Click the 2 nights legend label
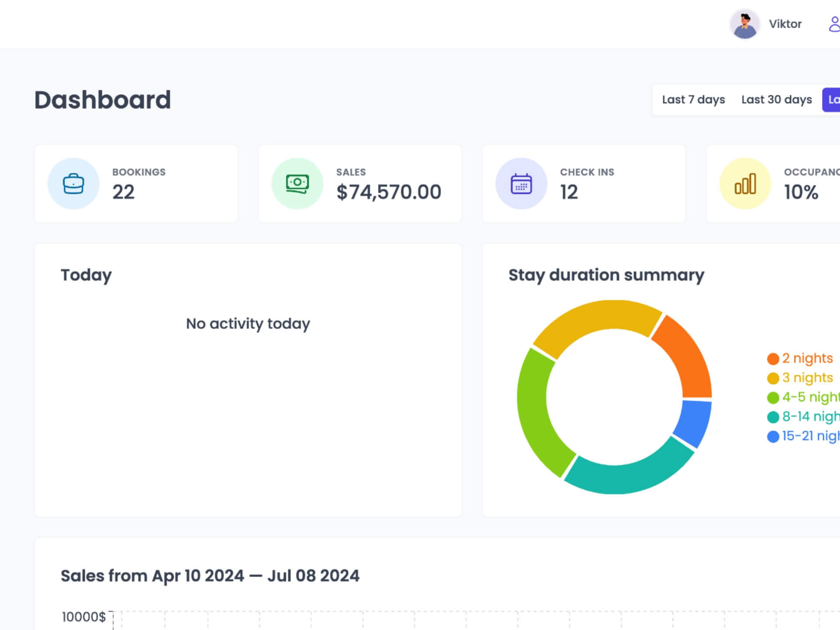 pos(807,358)
